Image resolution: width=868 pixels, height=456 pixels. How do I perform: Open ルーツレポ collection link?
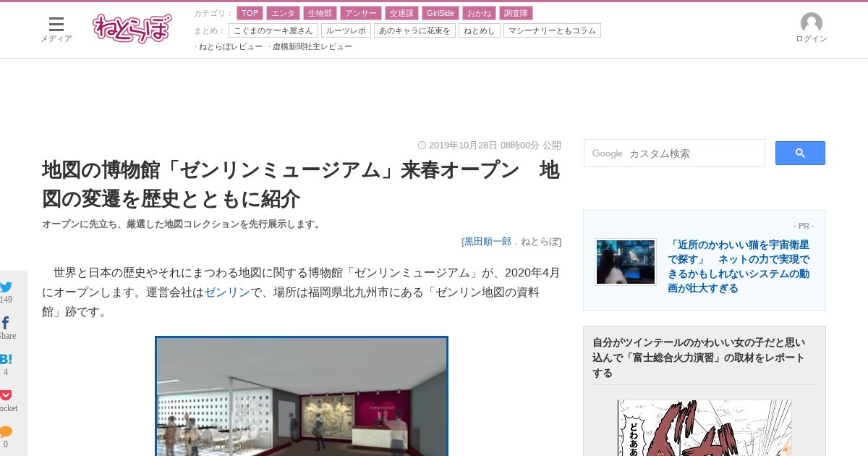[346, 30]
